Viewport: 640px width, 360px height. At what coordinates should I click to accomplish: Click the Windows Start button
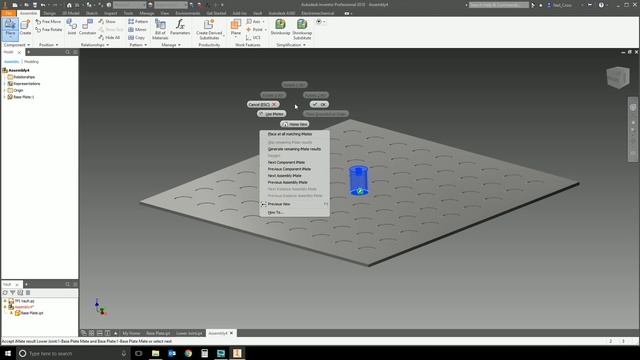click(8, 353)
